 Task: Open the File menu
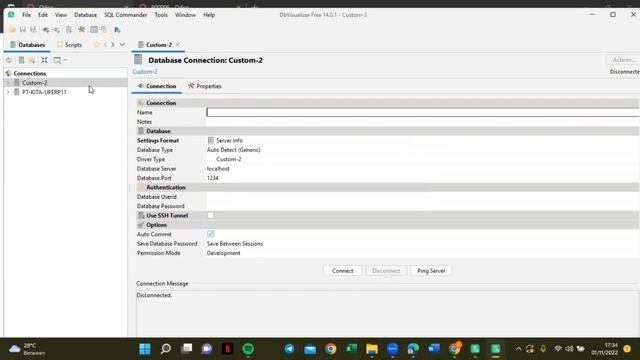(x=27, y=15)
